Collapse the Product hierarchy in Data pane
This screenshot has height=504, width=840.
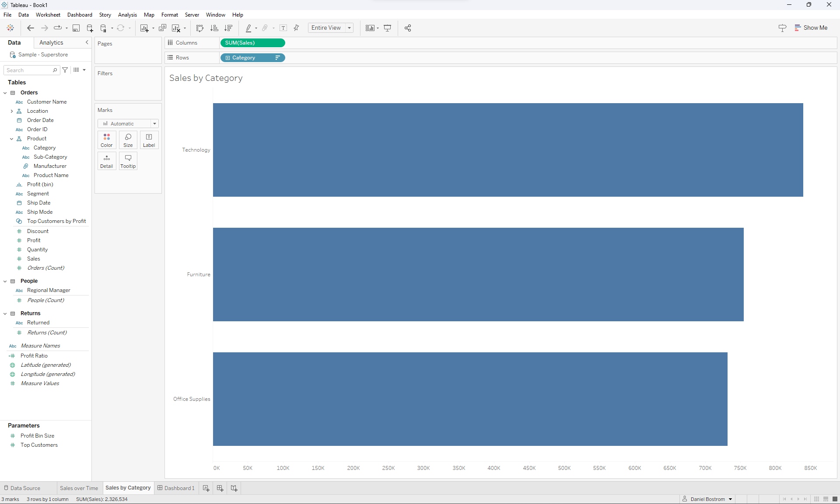(x=12, y=139)
